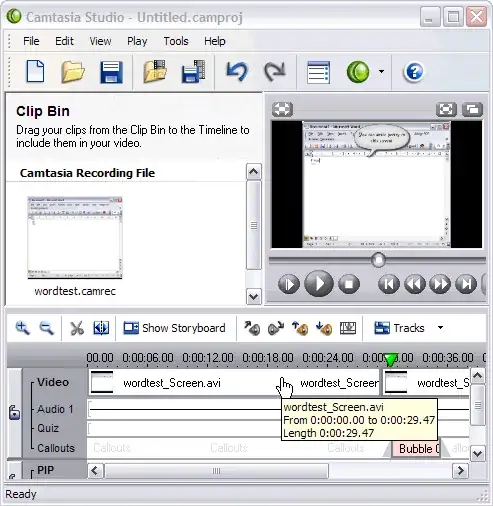Cut selection with the scissors icon
Image resolution: width=493 pixels, height=506 pixels.
click(77, 328)
